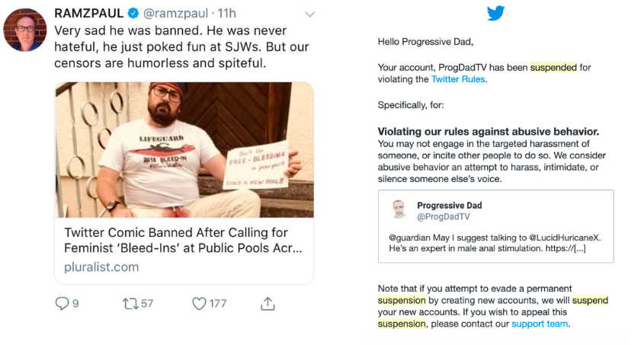Viewport: 644px width, 345px height.
Task: Retweet the RAMZPAUL tweet
Action: point(130,303)
